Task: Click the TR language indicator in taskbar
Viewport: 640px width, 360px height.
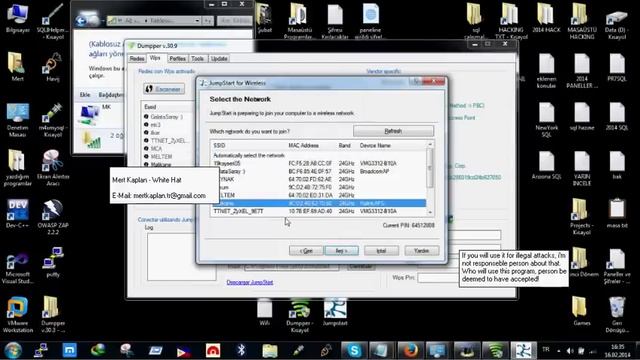Action: click(x=546, y=350)
